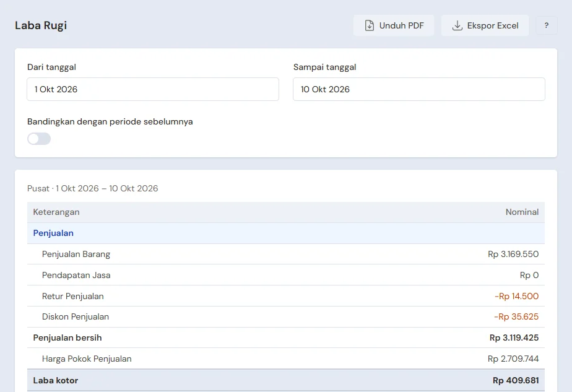Click the Pusat period subtitle text

click(x=93, y=188)
